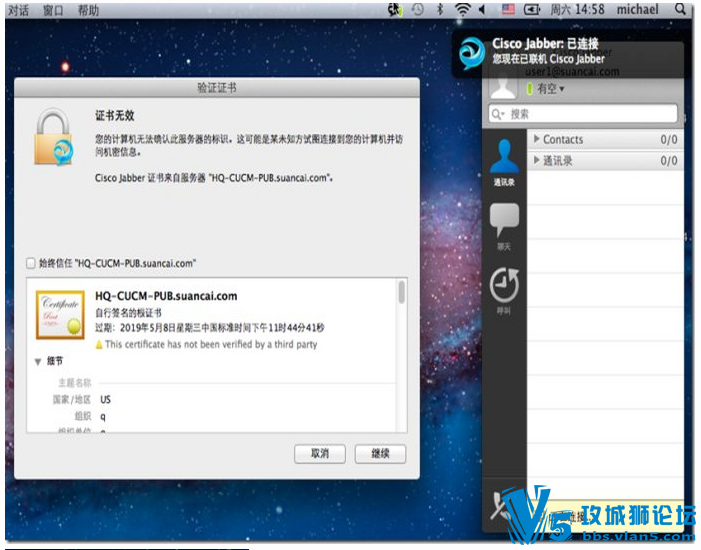Select the 通讯录 contacts icon in Jabber sidebar

point(504,162)
